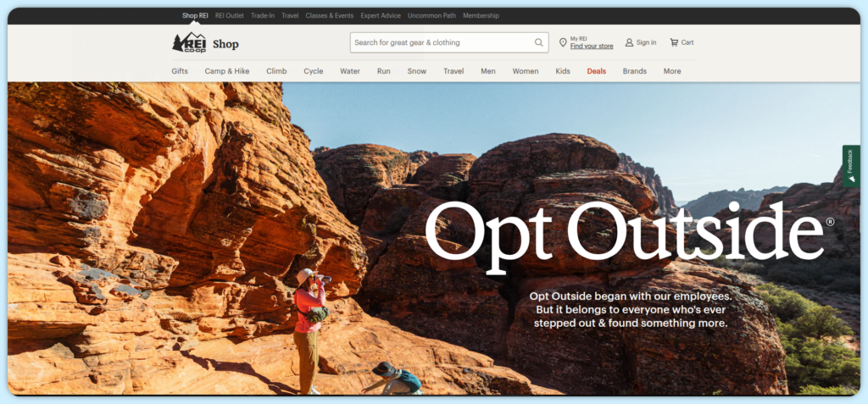Open Travel in the top black bar
Image resolution: width=868 pixels, height=404 pixels.
coord(290,15)
